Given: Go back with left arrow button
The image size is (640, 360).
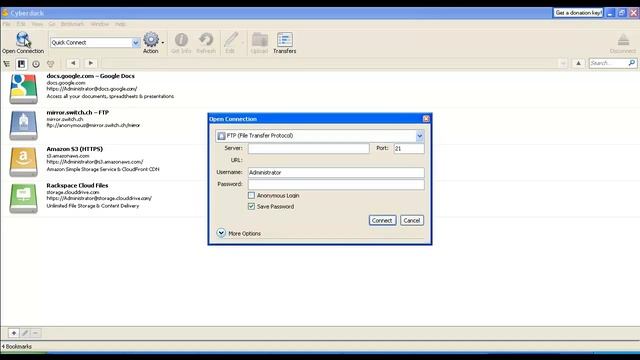Looking at the screenshot, I should coord(73,63).
